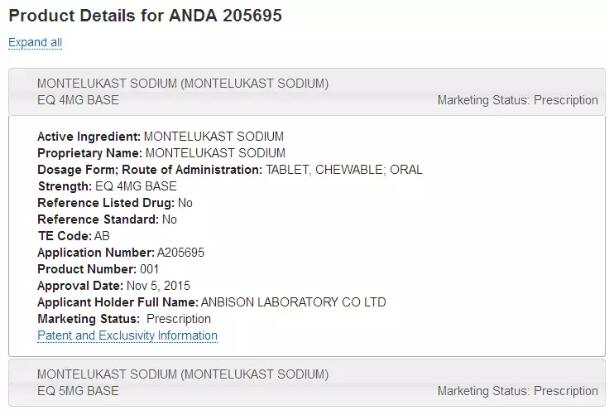Click ANBISON LABORATORY CO LTD applicant name
This screenshot has height=414, width=616.
[293, 302]
